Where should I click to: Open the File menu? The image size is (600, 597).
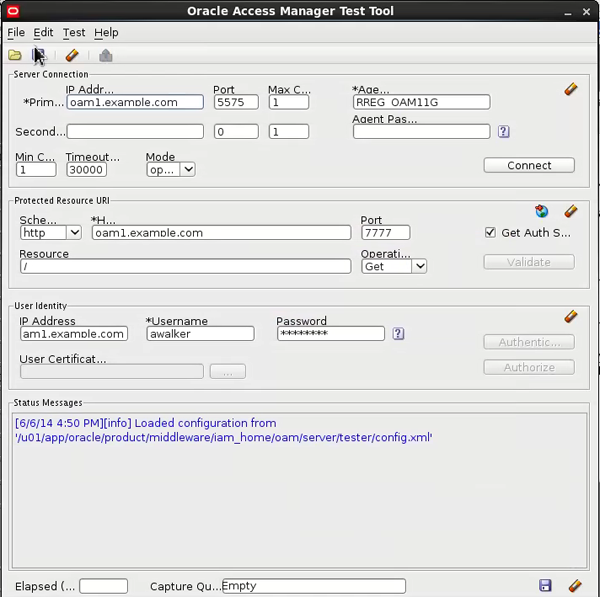pyautogui.click(x=16, y=33)
